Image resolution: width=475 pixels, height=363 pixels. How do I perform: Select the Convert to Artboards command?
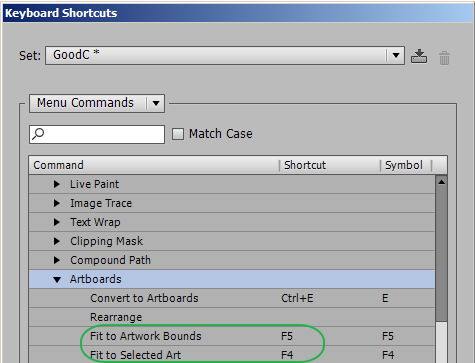144,298
